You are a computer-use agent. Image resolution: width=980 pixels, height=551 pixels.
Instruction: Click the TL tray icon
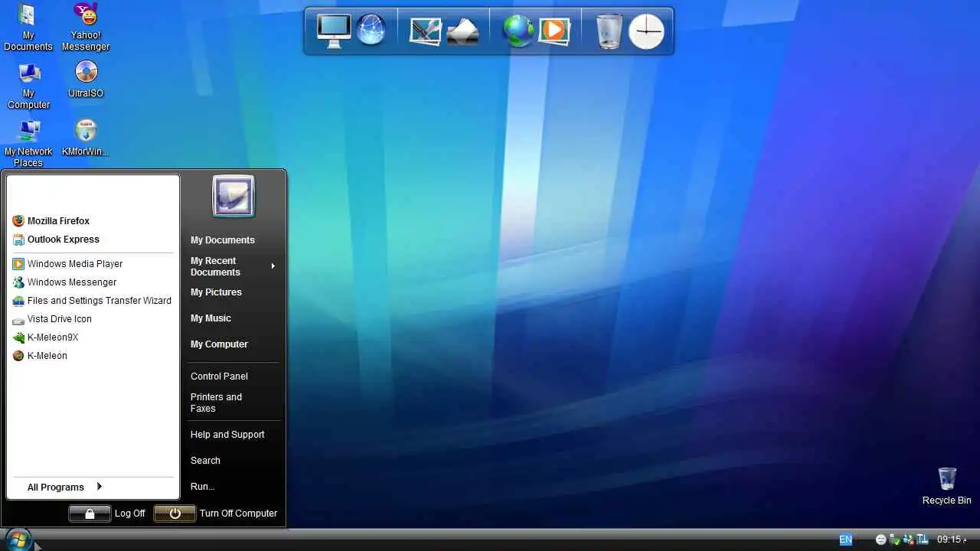coord(922,540)
